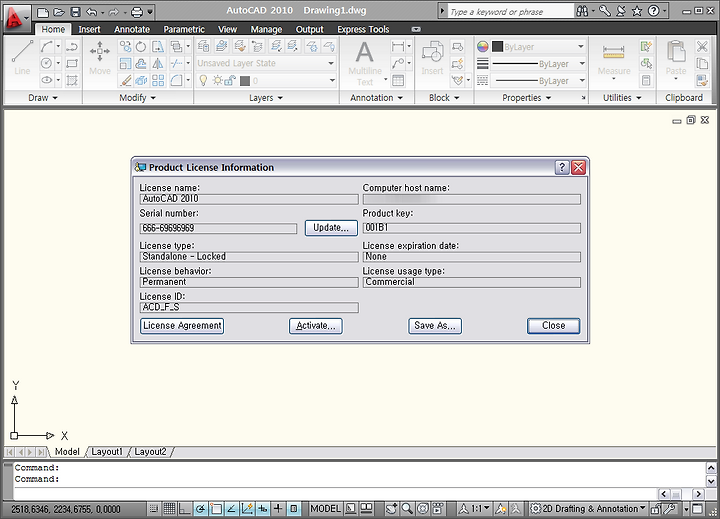The height and width of the screenshot is (519, 720).
Task: Click the Plot printer icon
Action: point(136,12)
